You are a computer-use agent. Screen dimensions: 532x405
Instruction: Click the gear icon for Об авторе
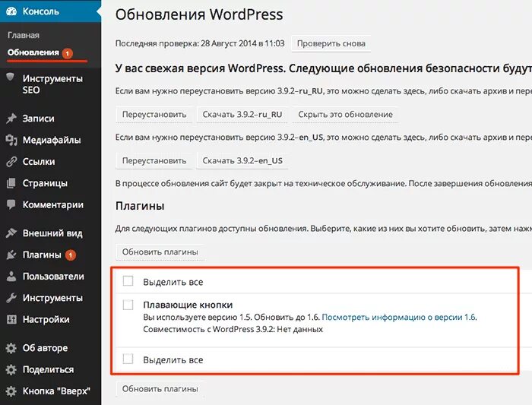(11, 348)
